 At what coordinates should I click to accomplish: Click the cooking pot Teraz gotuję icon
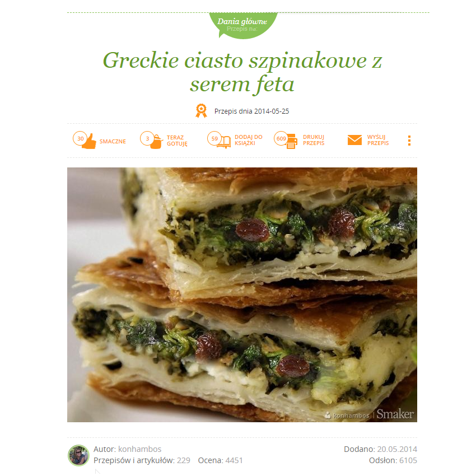pyautogui.click(x=156, y=142)
